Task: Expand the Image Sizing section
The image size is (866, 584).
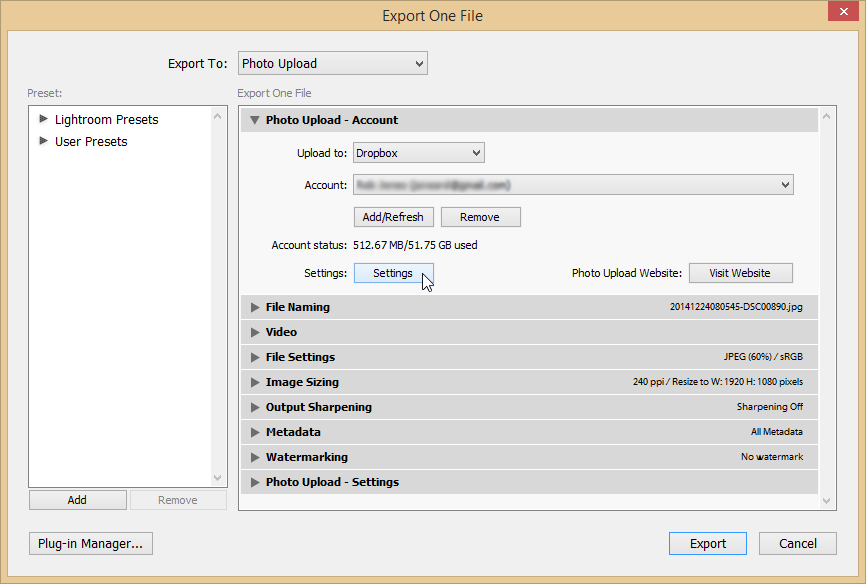Action: tap(255, 382)
